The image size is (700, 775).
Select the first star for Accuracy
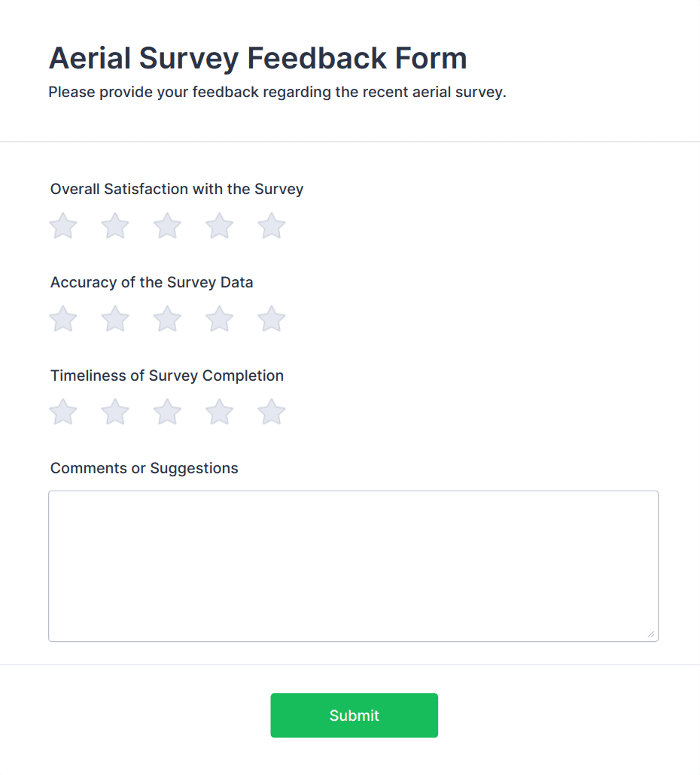(63, 318)
